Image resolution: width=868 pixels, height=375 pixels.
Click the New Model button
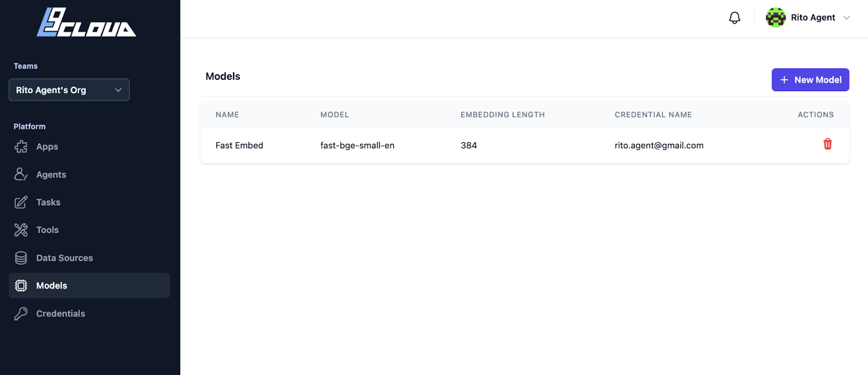coord(810,80)
